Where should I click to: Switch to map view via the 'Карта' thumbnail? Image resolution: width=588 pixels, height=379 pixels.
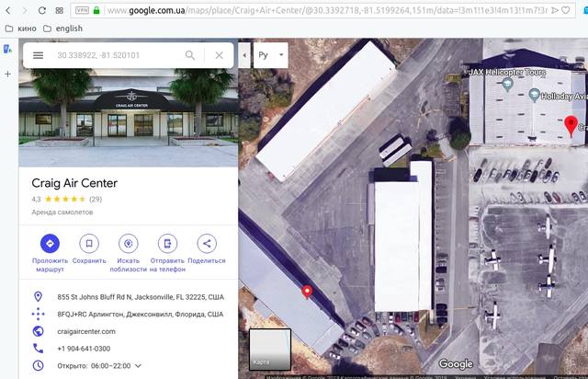270,349
